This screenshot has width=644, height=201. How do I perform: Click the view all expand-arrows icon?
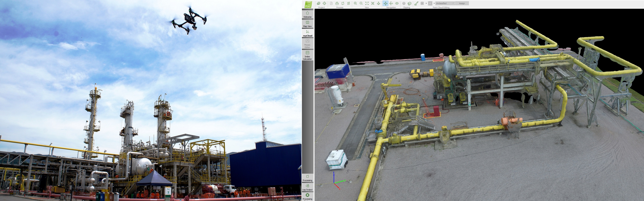tap(367, 3)
